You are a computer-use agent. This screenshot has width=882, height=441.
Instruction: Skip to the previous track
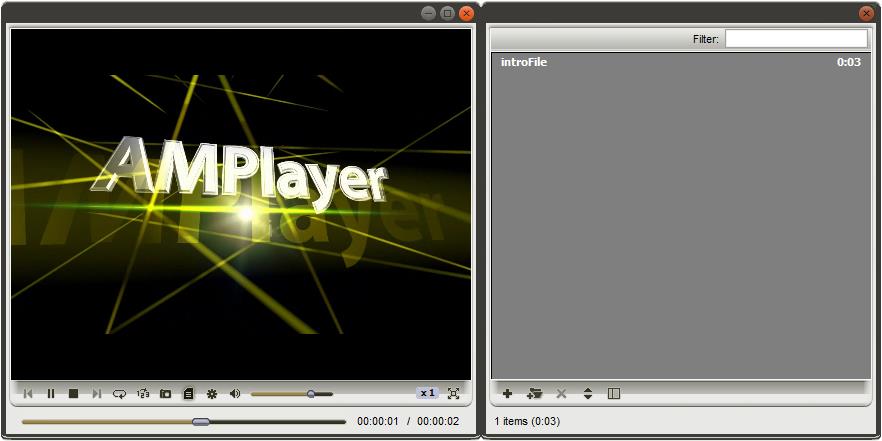pyautogui.click(x=28, y=394)
